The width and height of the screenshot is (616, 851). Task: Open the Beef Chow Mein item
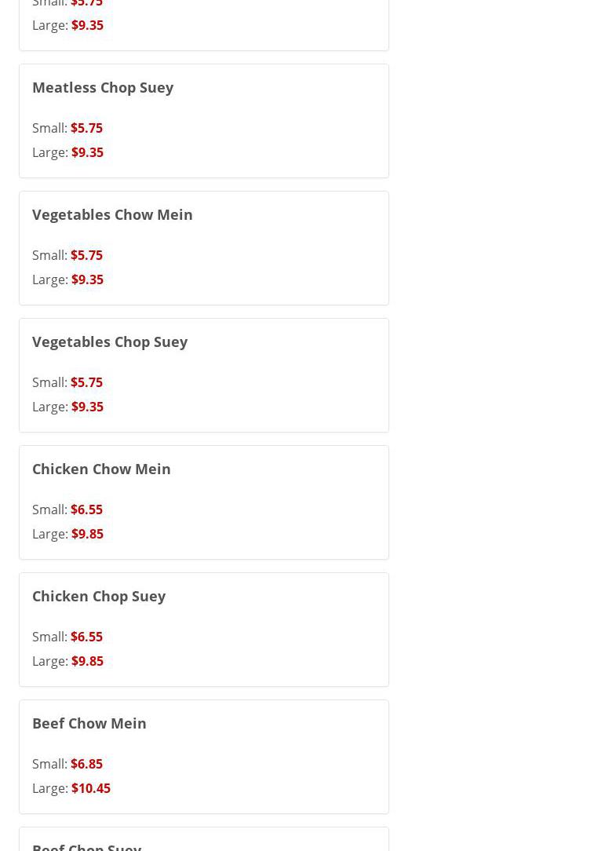pyautogui.click(x=89, y=723)
